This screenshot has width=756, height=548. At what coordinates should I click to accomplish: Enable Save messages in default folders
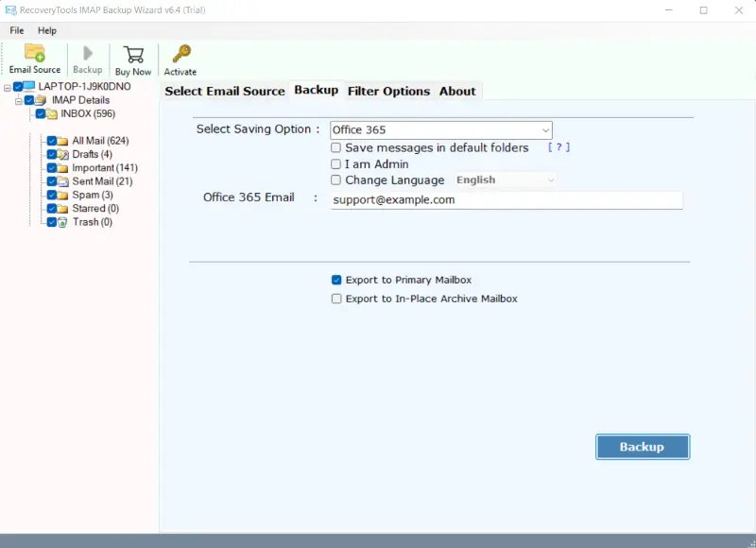336,148
